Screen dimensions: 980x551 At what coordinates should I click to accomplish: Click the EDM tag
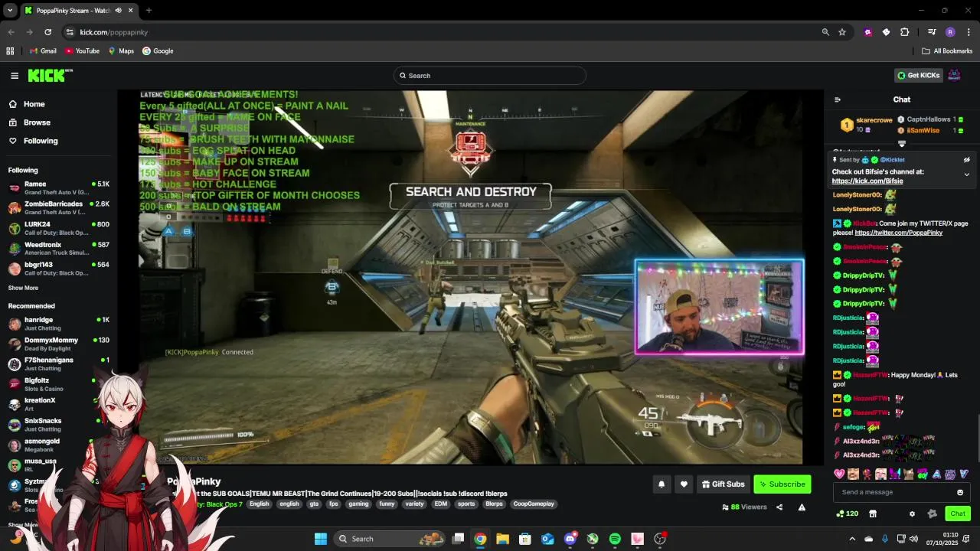point(440,504)
